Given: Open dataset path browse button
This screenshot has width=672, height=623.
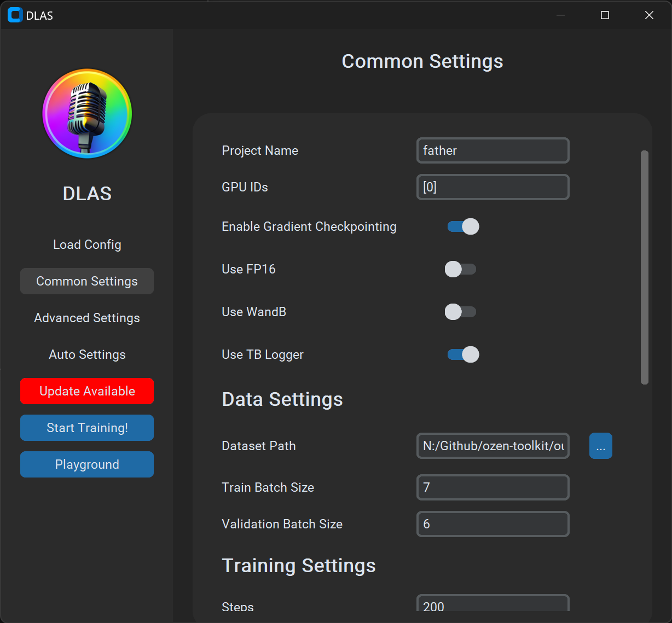Looking at the screenshot, I should click(600, 446).
